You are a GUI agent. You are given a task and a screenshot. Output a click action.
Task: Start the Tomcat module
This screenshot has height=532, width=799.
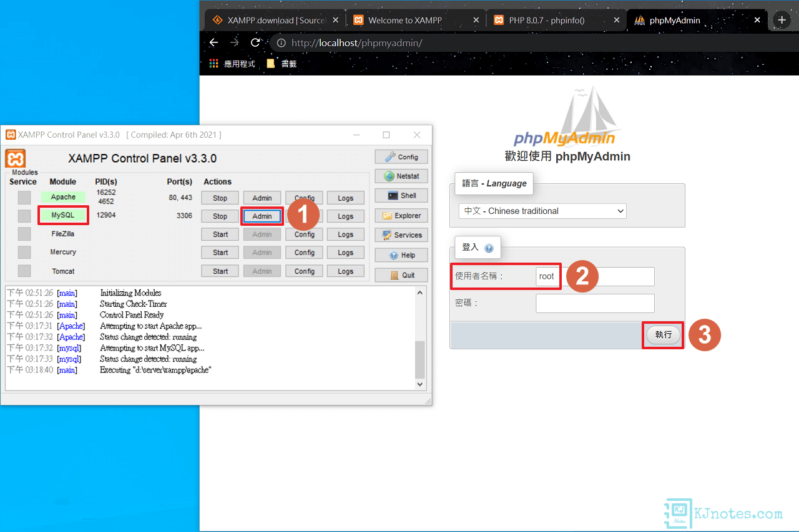pyautogui.click(x=220, y=271)
